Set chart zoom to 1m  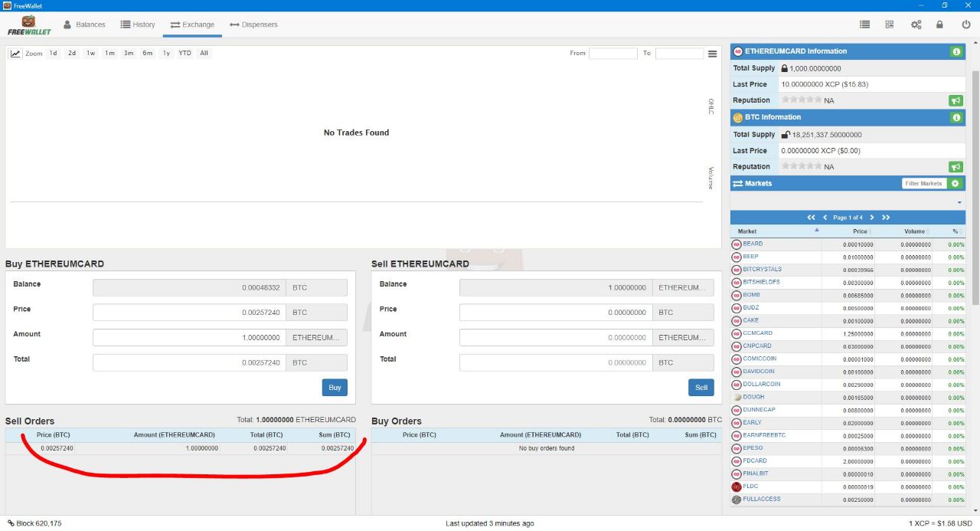(x=109, y=54)
